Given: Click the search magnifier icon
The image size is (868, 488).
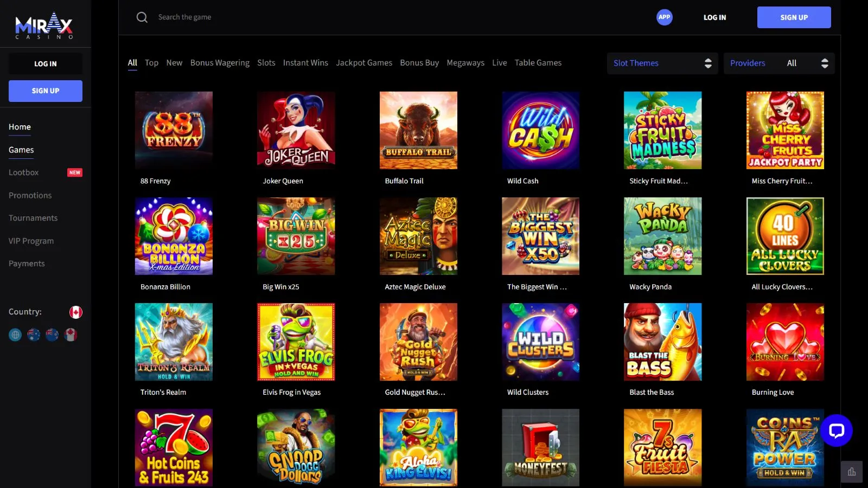Looking at the screenshot, I should pyautogui.click(x=142, y=17).
